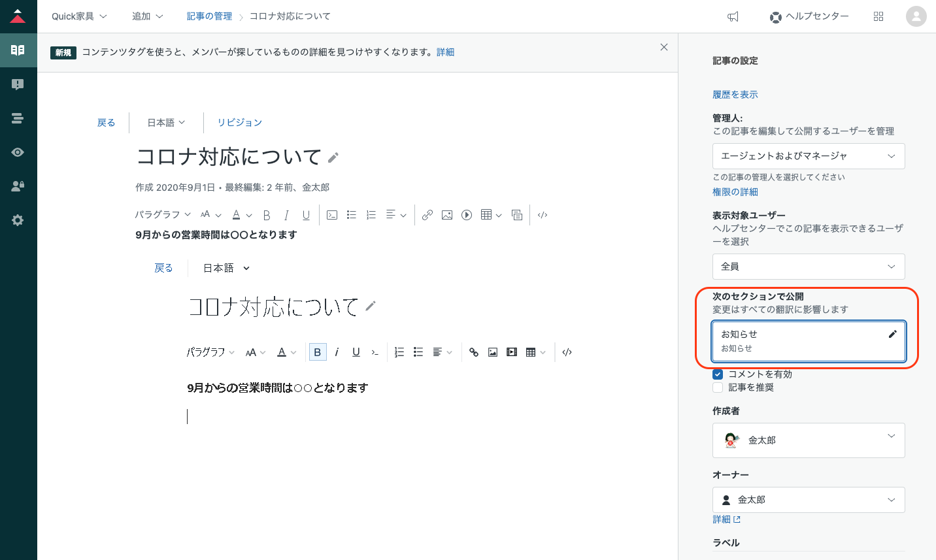Open the Customize design eye icon in sidebar

(x=18, y=152)
